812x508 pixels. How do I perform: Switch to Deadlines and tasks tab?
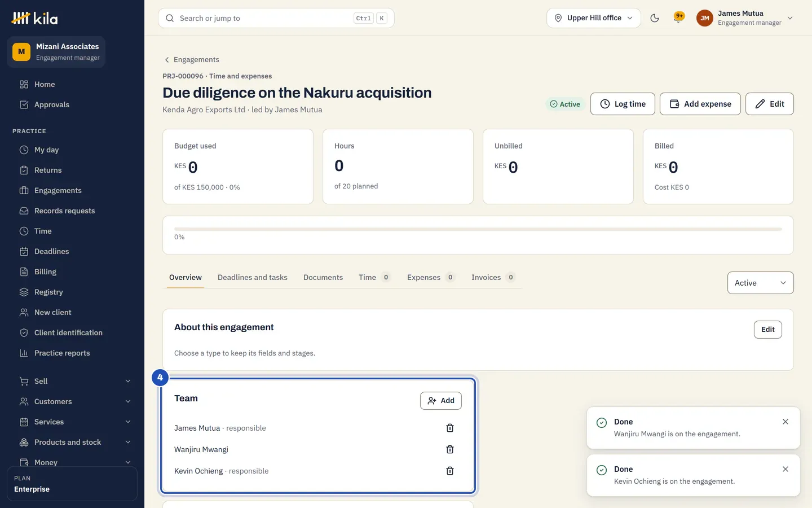pyautogui.click(x=253, y=277)
